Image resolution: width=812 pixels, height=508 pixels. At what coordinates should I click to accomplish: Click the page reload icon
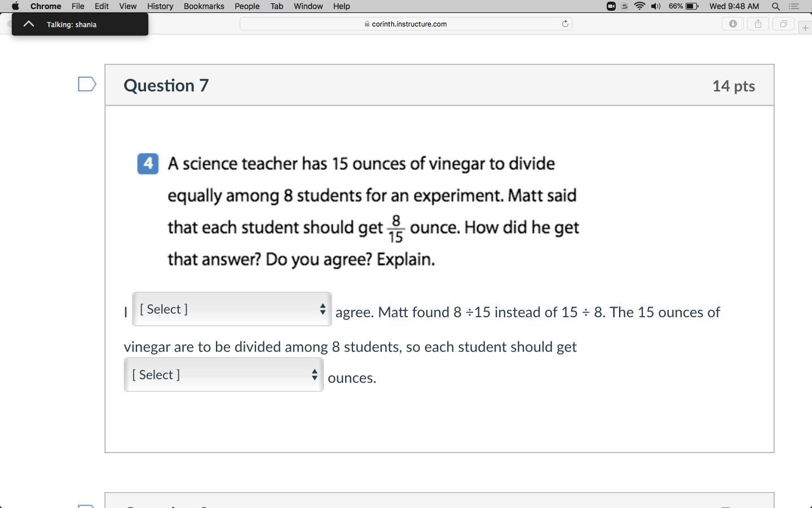[x=565, y=24]
